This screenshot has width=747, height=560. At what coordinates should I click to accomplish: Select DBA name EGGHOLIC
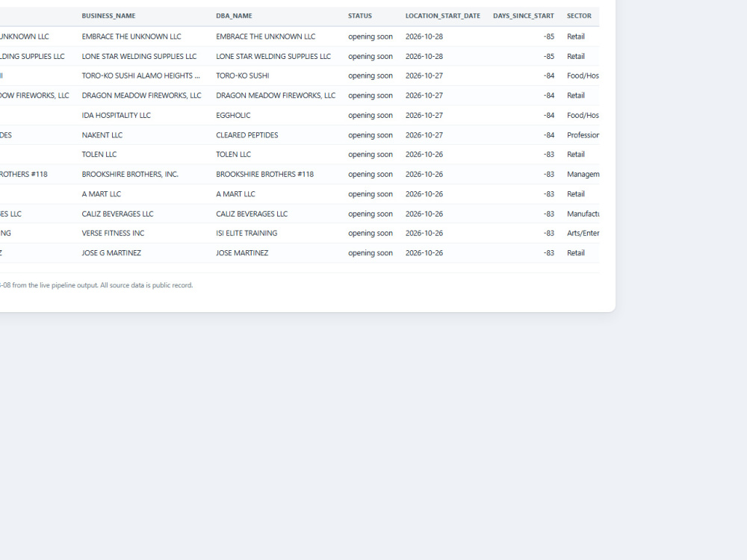pyautogui.click(x=233, y=115)
